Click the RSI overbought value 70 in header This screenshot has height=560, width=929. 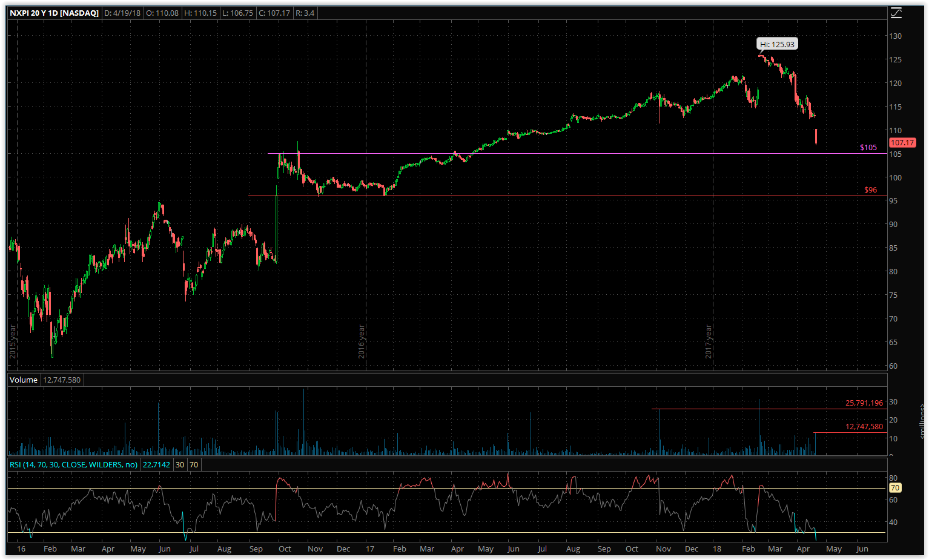point(194,464)
